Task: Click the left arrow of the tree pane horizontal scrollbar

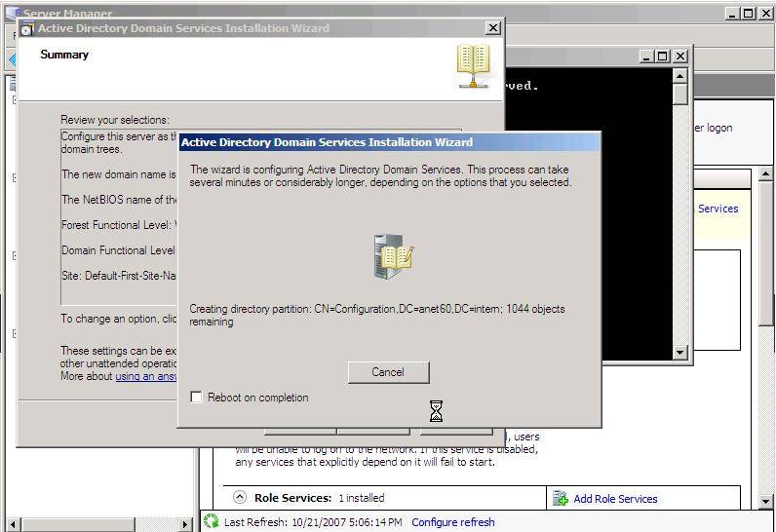Action: pyautogui.click(x=13, y=524)
